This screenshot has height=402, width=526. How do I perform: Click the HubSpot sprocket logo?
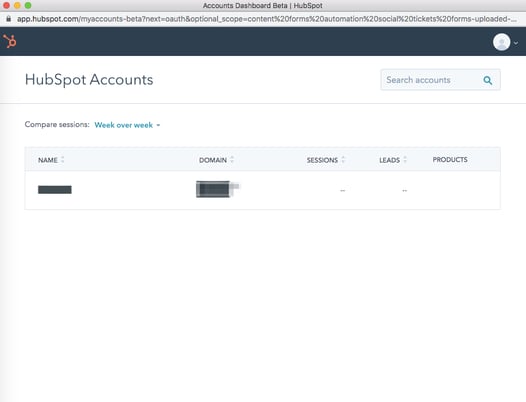coord(10,42)
